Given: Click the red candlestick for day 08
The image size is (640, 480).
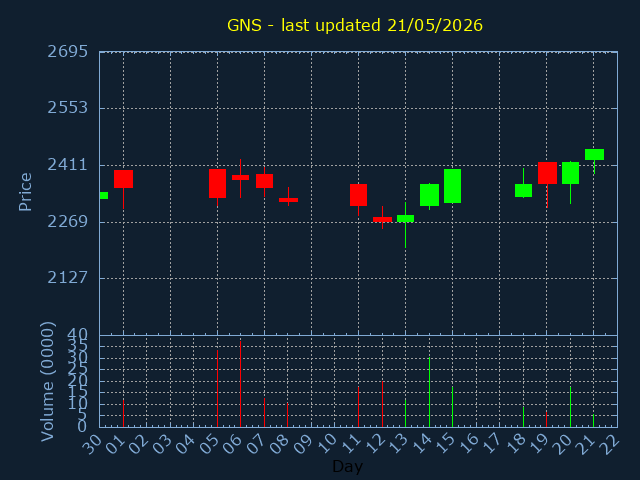Looking at the screenshot, I should (288, 200).
